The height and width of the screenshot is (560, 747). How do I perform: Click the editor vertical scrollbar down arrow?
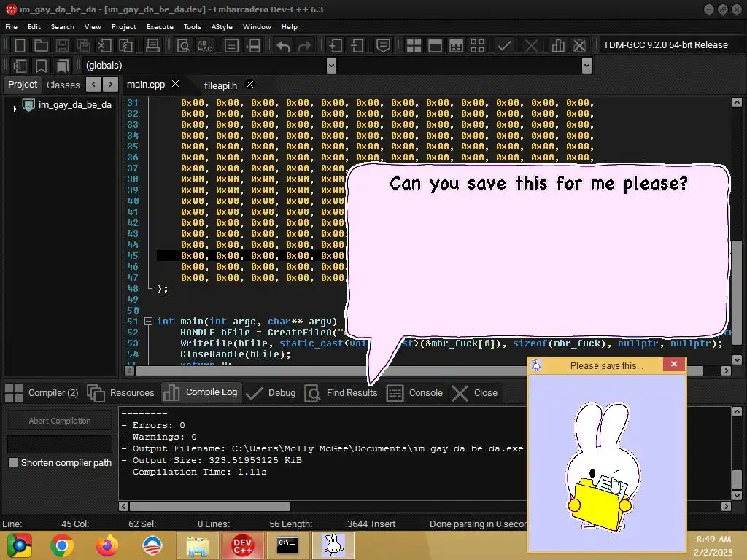[737, 359]
